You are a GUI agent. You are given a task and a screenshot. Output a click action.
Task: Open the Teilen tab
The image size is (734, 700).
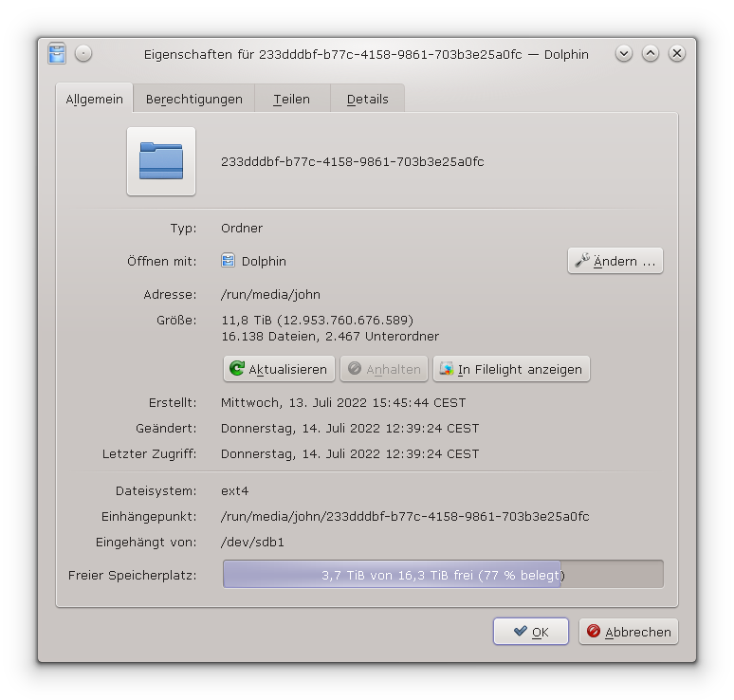click(x=292, y=99)
